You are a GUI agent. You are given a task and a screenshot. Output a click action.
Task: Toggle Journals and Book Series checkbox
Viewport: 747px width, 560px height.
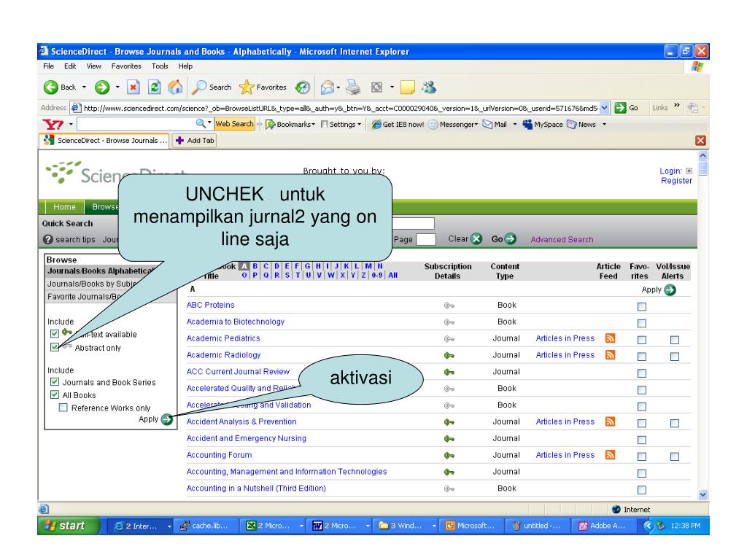pyautogui.click(x=55, y=382)
